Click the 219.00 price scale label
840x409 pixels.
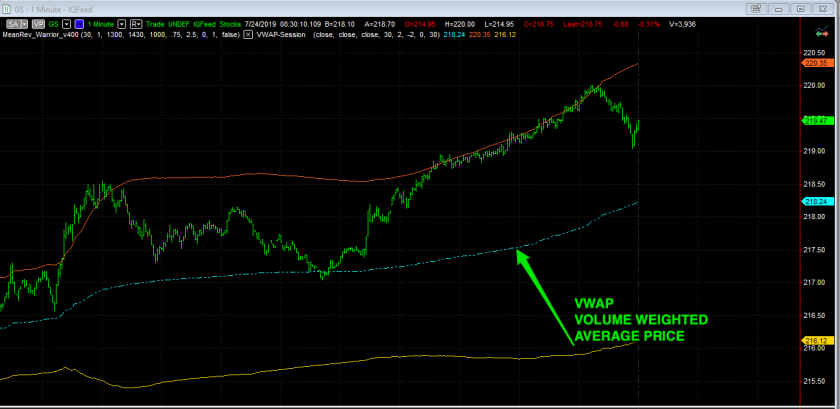[x=814, y=151]
